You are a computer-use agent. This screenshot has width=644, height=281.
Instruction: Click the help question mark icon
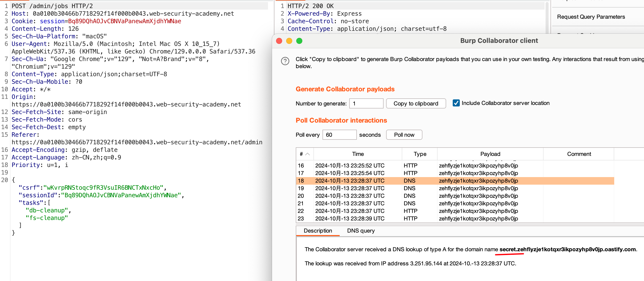[285, 61]
